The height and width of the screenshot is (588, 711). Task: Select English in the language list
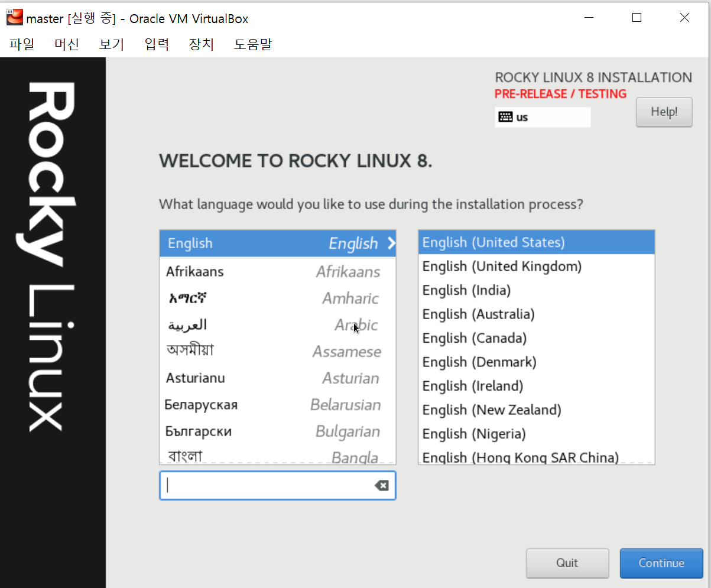tap(278, 243)
